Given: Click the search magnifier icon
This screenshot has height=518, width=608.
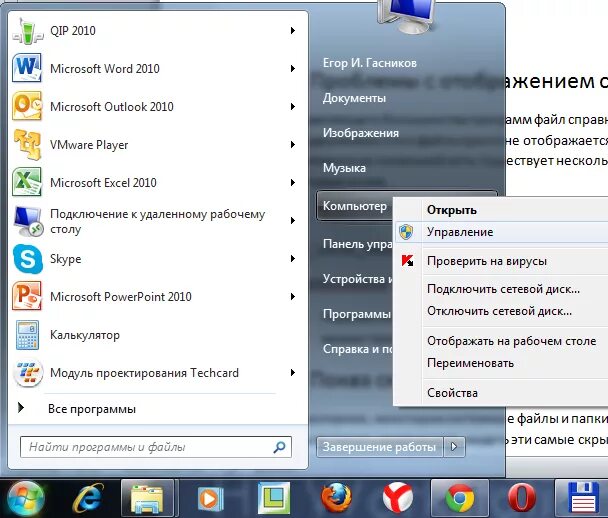Looking at the screenshot, I should coord(279,447).
